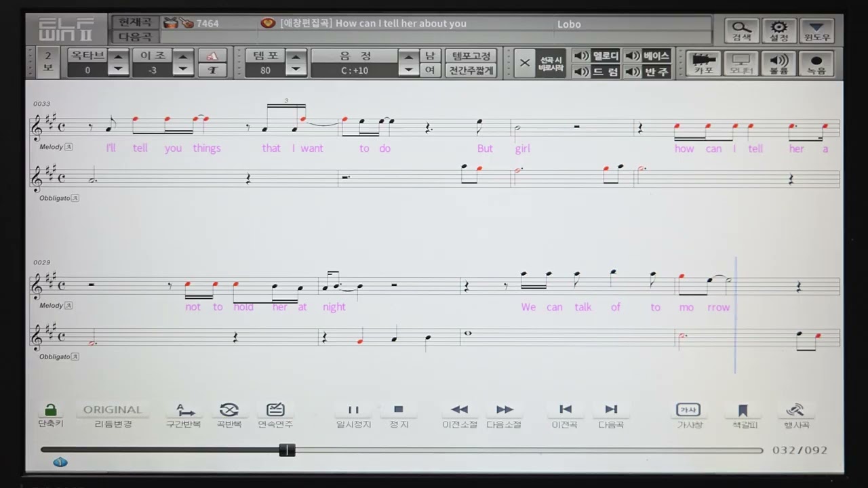Decrease the 옥타브 octave value
868x488 pixels.
119,69
